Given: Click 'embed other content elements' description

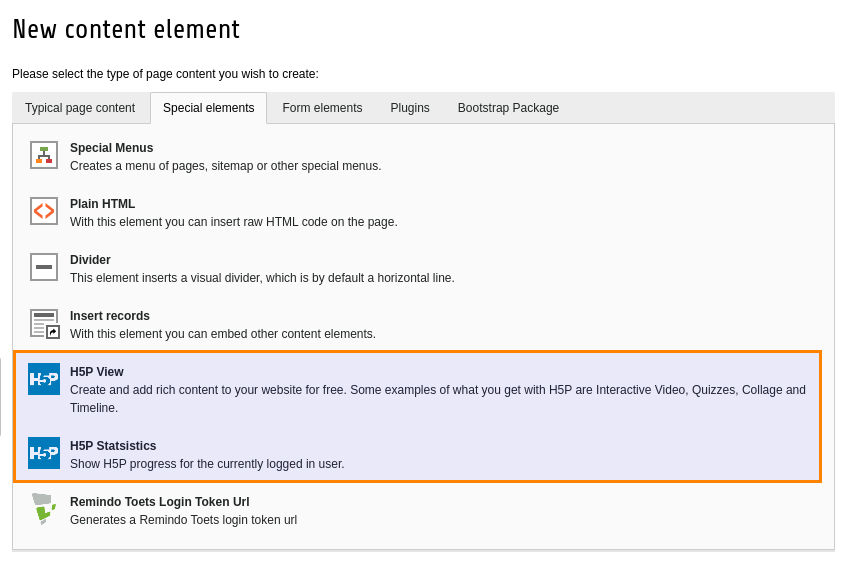Looking at the screenshot, I should (223, 334).
